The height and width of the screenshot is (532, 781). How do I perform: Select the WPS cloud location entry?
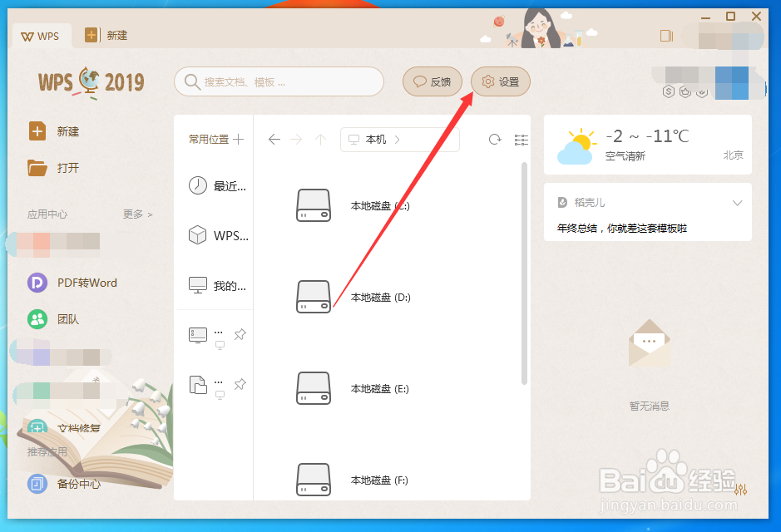(x=218, y=235)
